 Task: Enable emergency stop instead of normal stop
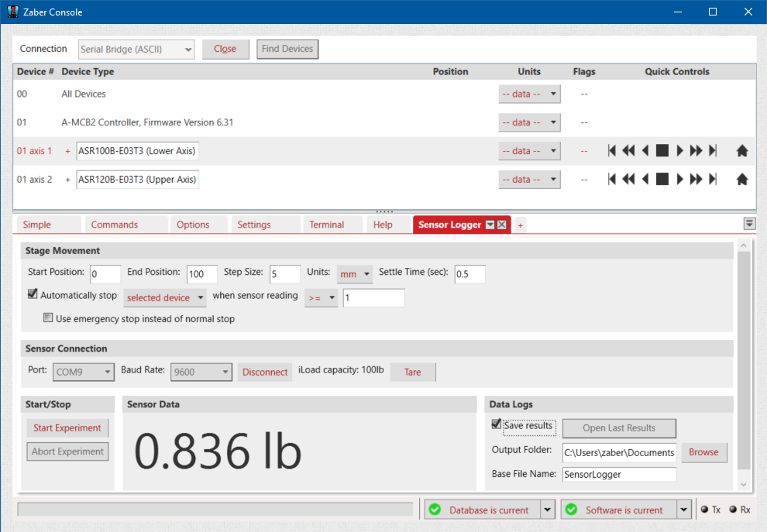point(48,317)
